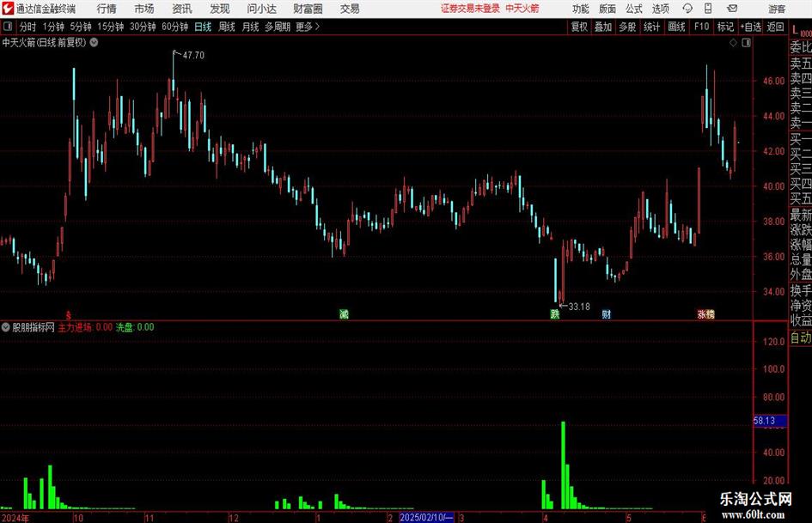Click the 标记 mark toolbar button
The image size is (812, 523).
click(725, 27)
